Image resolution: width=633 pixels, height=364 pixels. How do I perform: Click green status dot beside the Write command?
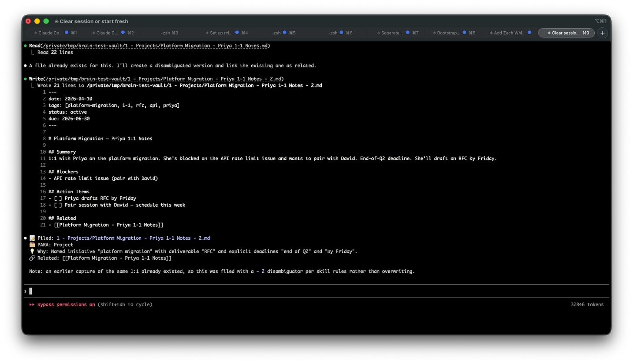coord(26,79)
